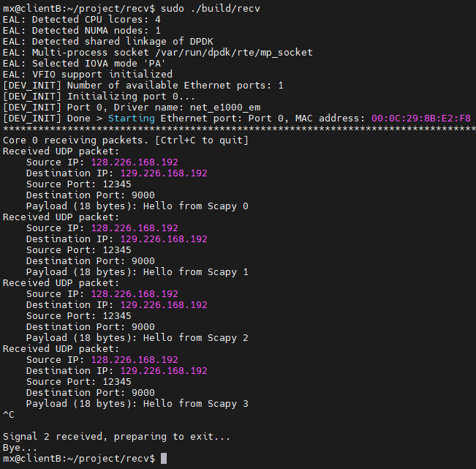This screenshot has width=476, height=469.
Task: Click the MAC address 00:0C:29:8B:E2:F8
Action: coord(420,118)
